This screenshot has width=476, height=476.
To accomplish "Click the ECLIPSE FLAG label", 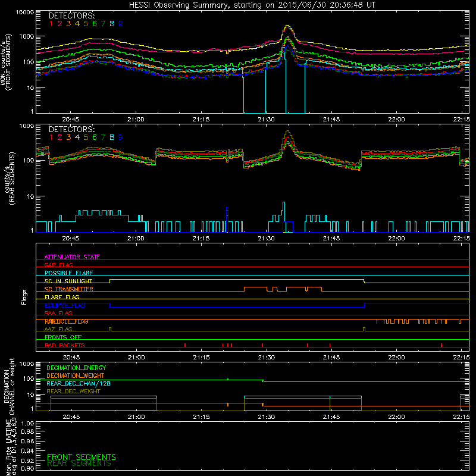I will 65,305.
